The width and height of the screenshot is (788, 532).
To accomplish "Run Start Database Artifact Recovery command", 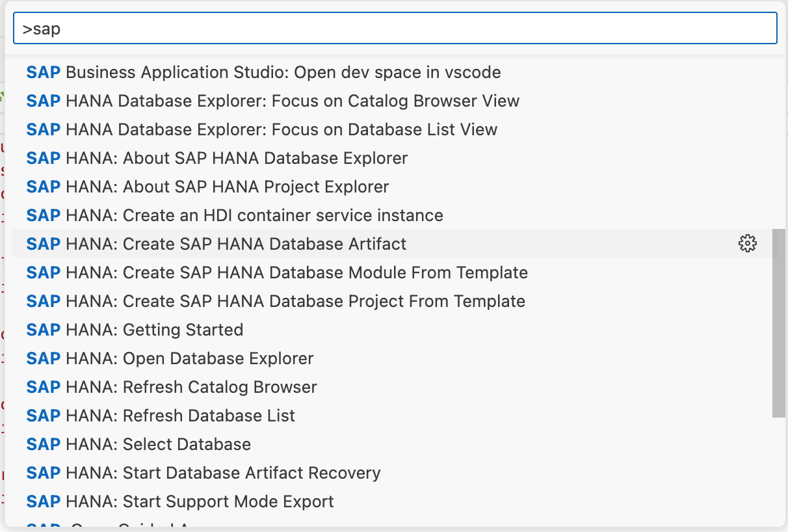I will click(x=204, y=473).
